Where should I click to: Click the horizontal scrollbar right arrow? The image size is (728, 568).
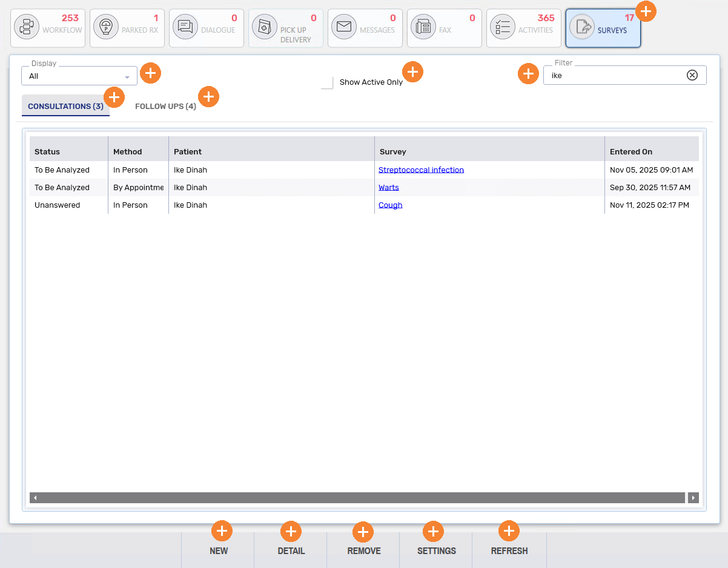click(693, 498)
